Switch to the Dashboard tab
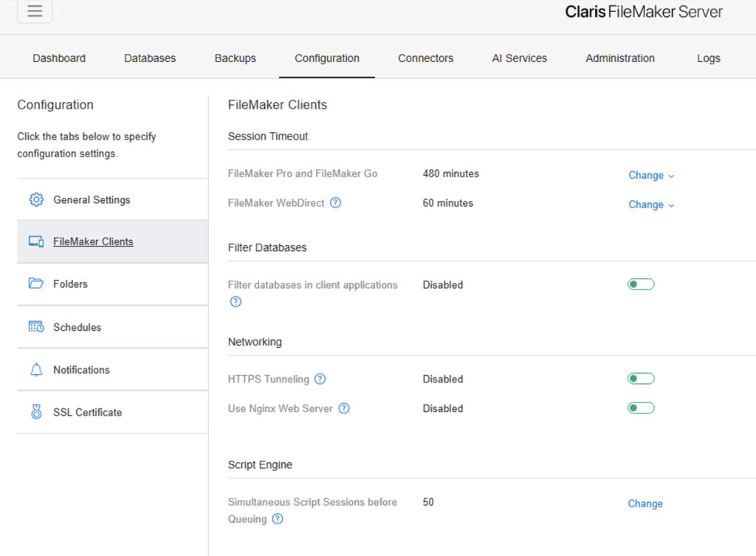Screen dimensions: 756x556 pos(59,58)
